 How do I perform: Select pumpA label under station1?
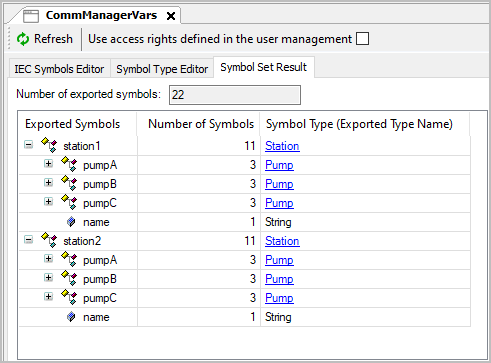(x=100, y=165)
